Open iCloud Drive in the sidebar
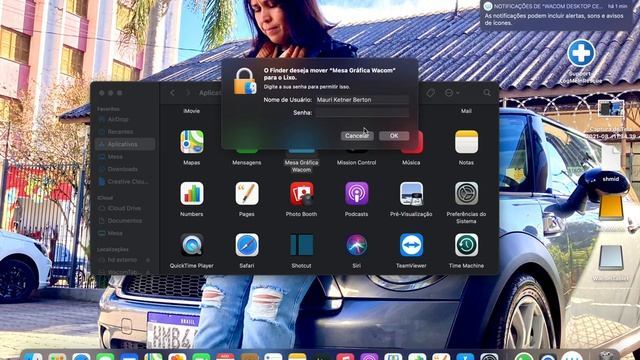 (x=125, y=208)
